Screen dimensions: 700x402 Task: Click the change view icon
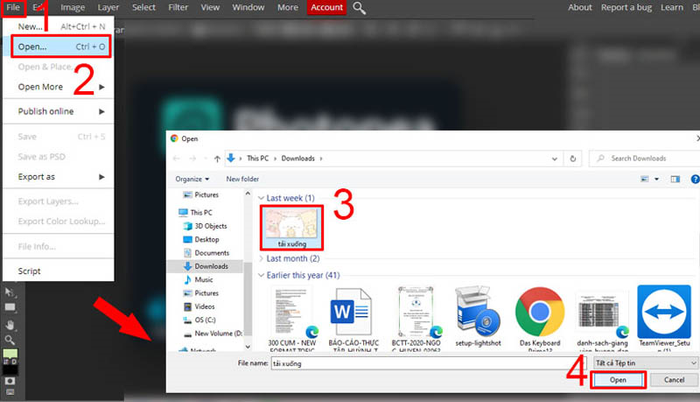coord(645,179)
